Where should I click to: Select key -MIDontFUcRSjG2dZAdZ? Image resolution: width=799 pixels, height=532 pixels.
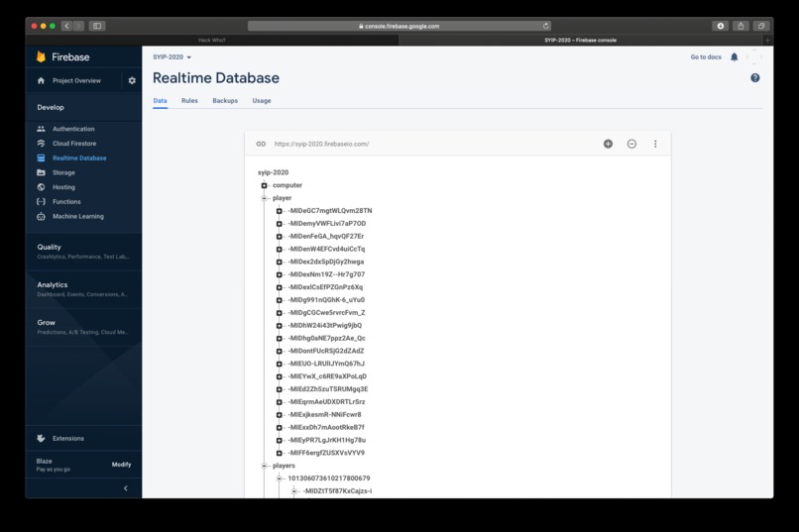pos(326,351)
